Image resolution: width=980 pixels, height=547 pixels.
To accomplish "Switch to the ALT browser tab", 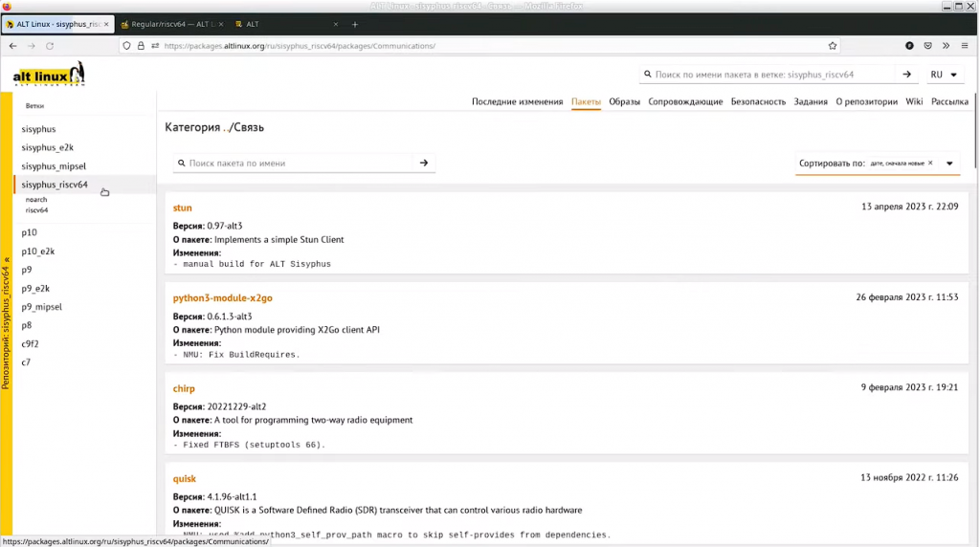I will [286, 24].
